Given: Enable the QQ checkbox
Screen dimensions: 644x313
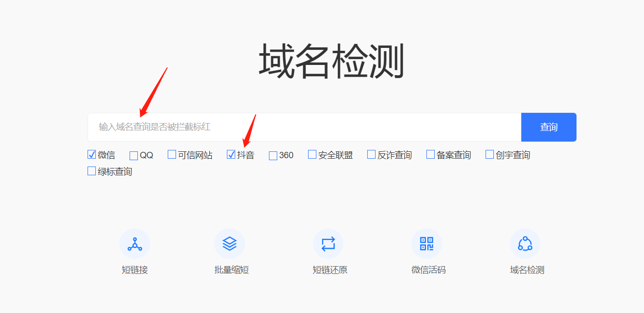Looking at the screenshot, I should pos(133,156).
